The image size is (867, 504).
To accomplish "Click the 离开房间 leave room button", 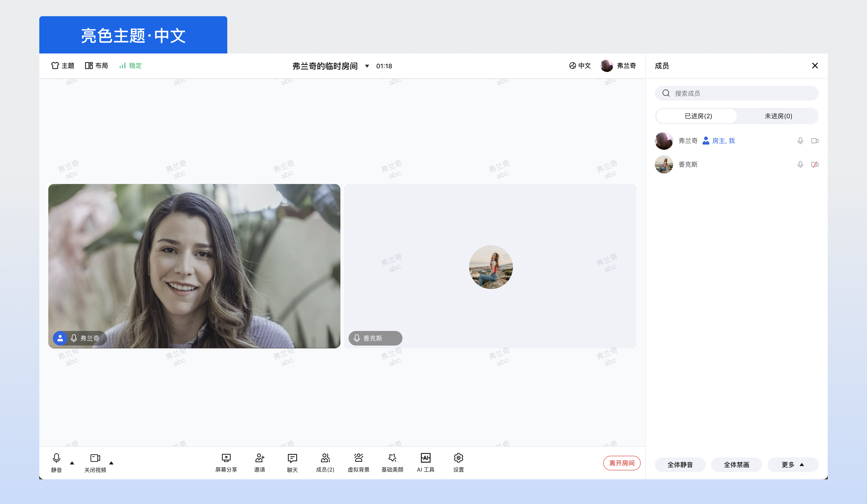I will click(621, 463).
